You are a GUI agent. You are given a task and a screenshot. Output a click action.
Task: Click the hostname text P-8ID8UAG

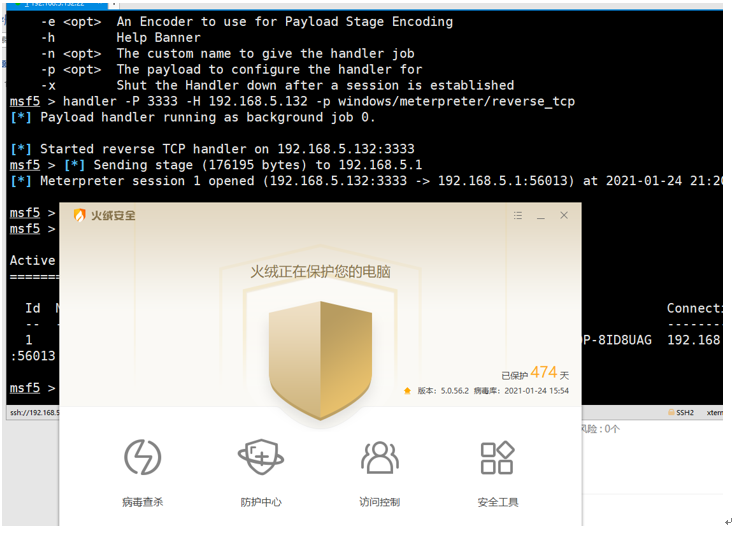617,340
